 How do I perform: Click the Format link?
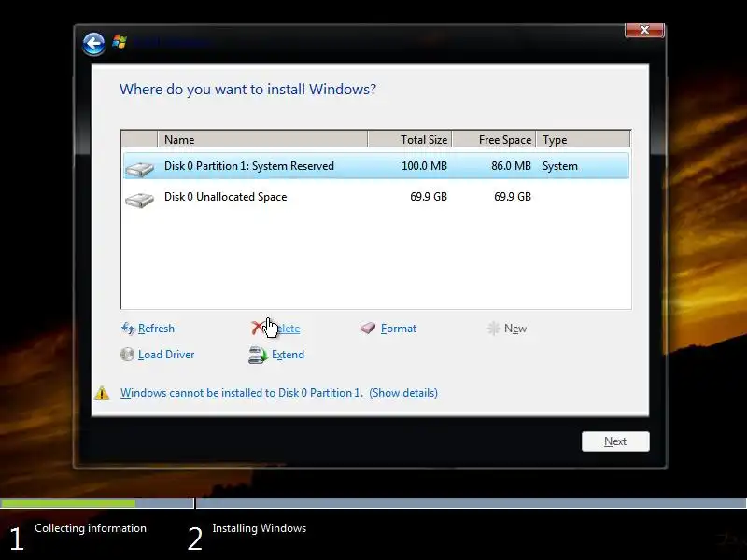(x=399, y=329)
